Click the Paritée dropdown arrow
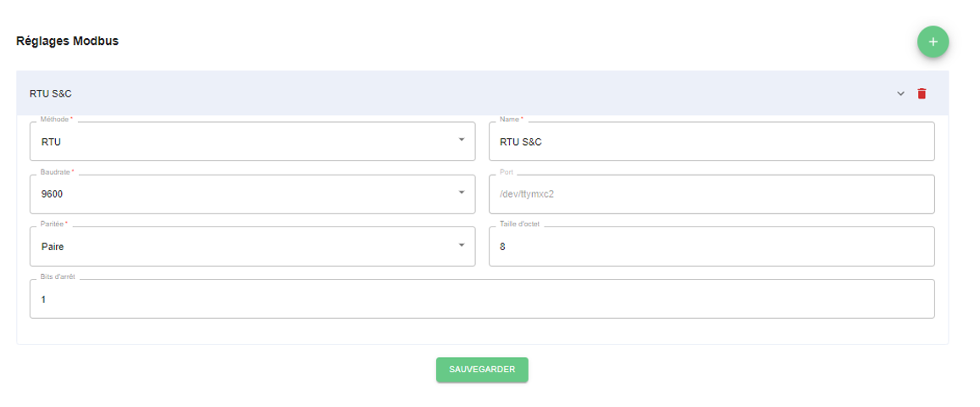Screen dimensions: 980x407 pyautogui.click(x=462, y=245)
